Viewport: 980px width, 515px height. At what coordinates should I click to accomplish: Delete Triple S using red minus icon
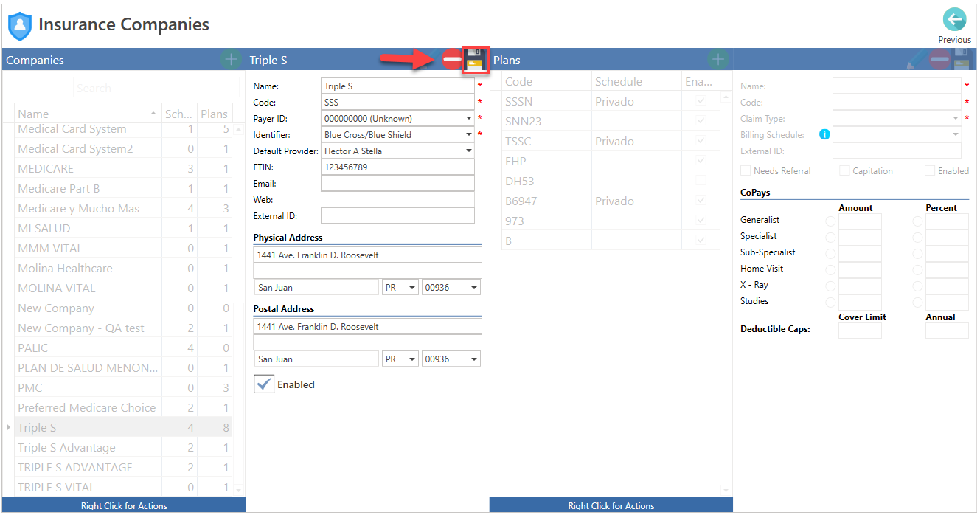(453, 60)
